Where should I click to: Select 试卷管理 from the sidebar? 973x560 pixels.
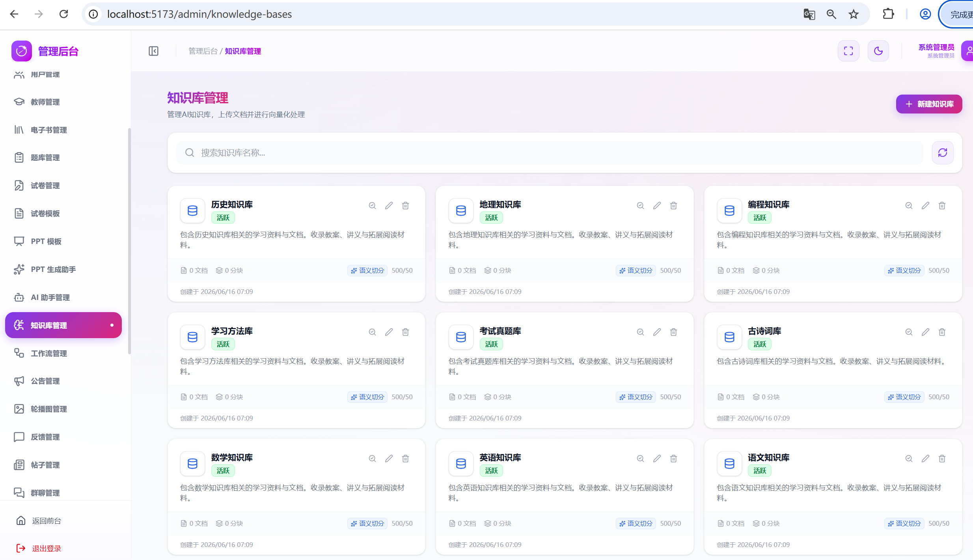click(x=63, y=186)
